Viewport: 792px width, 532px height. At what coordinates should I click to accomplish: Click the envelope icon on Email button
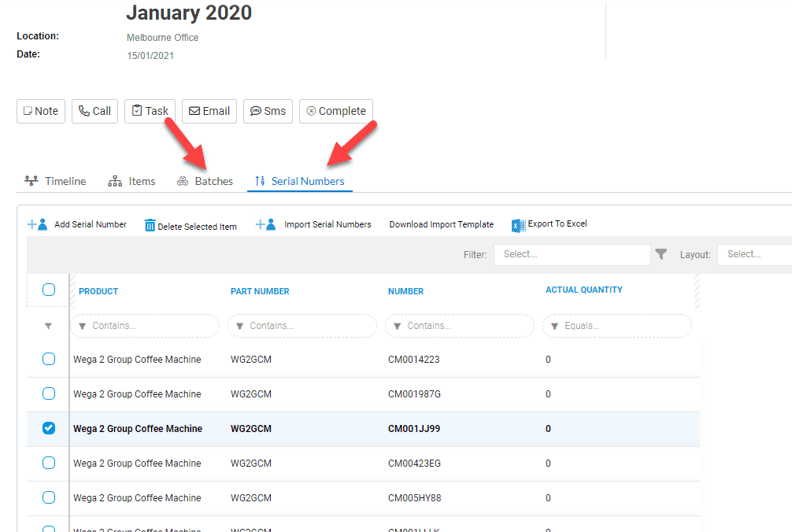pos(194,110)
